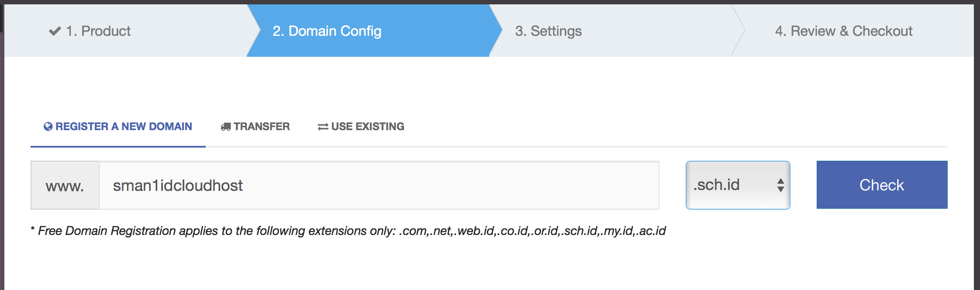Click the www. prefix box

click(x=65, y=186)
